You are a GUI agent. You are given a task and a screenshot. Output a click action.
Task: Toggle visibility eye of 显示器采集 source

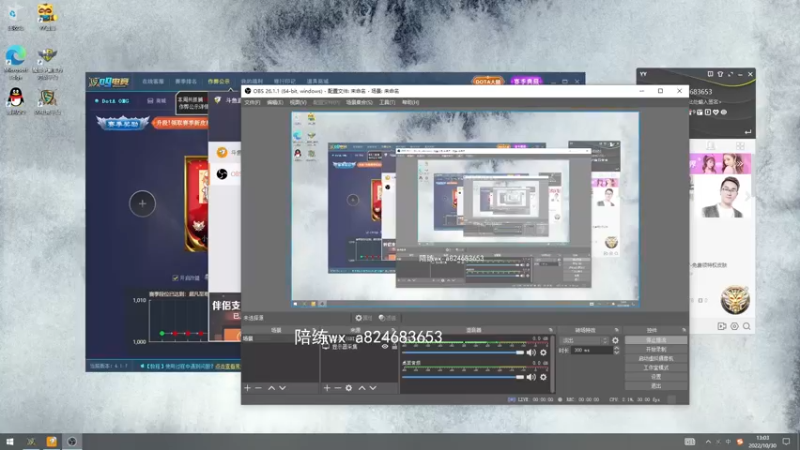click(385, 346)
